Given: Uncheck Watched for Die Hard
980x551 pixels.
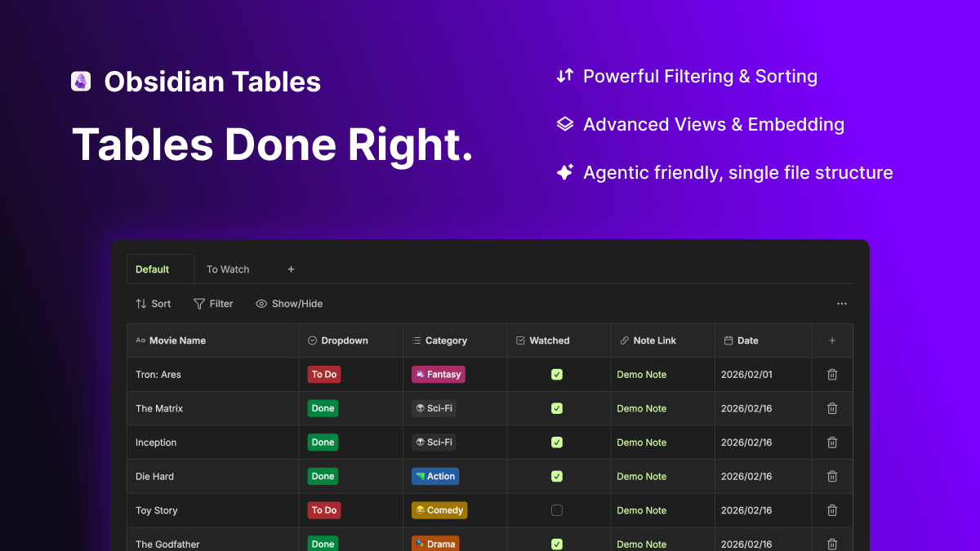Looking at the screenshot, I should (557, 476).
